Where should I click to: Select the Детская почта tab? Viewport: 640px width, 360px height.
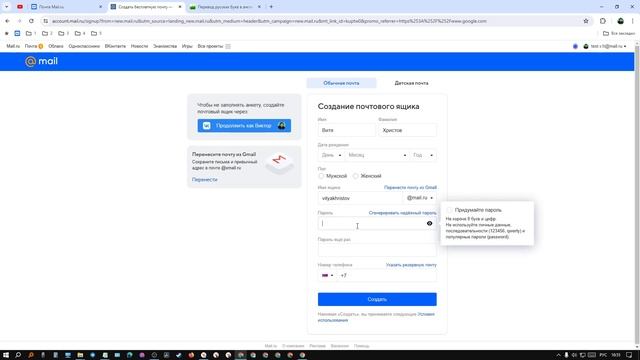[x=411, y=83]
